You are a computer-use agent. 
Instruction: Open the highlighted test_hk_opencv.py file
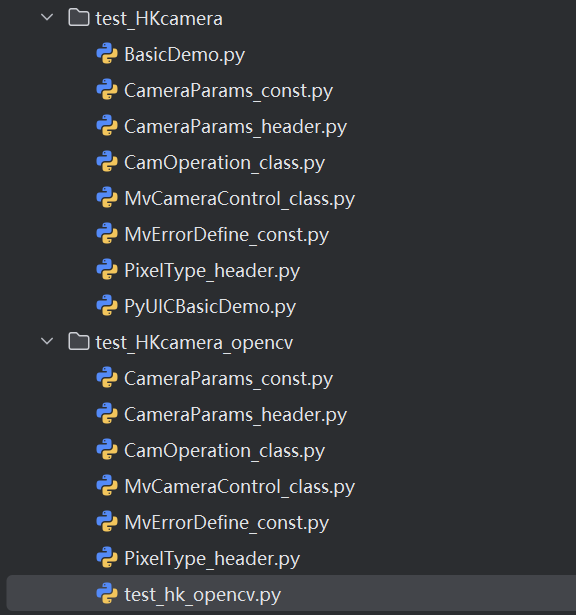pos(202,595)
